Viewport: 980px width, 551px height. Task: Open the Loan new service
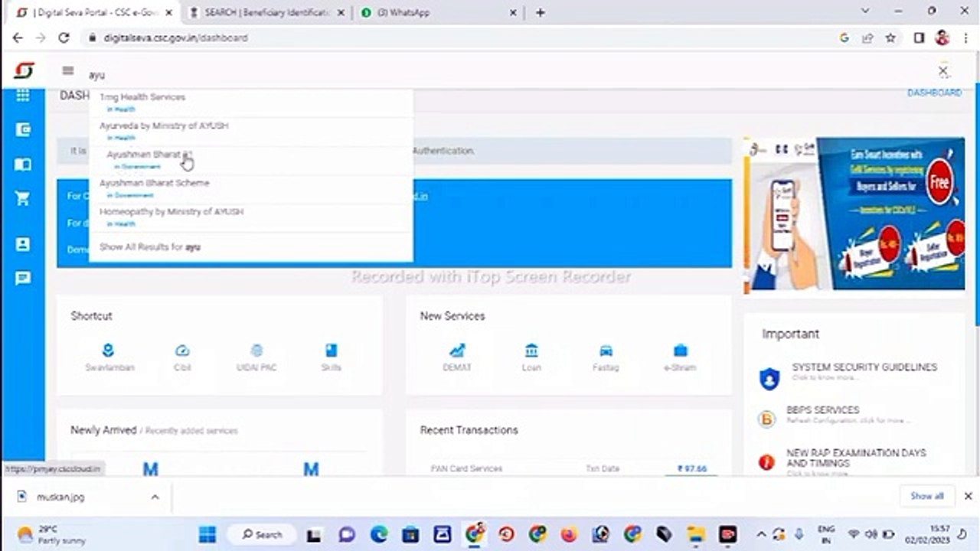(x=531, y=357)
